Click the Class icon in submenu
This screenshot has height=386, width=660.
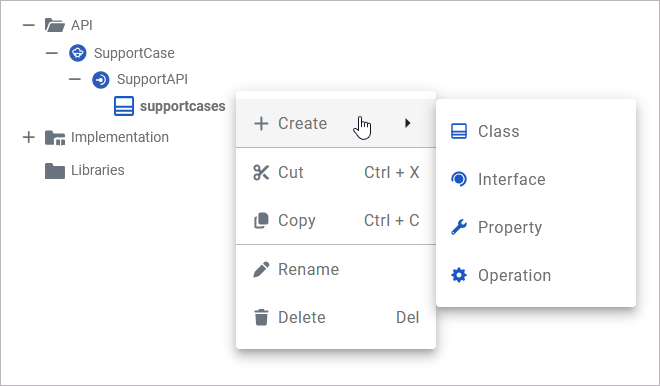(x=459, y=131)
